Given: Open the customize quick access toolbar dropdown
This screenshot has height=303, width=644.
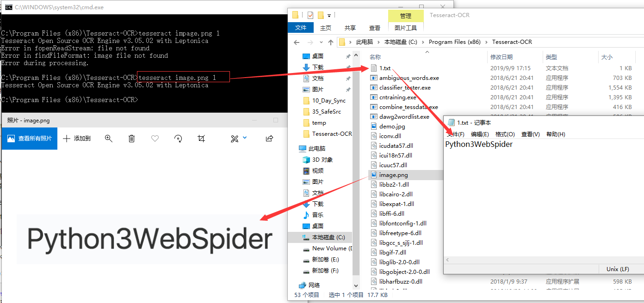Looking at the screenshot, I should tap(329, 15).
